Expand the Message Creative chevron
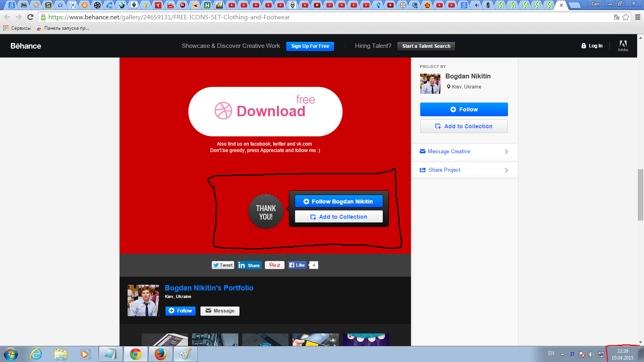Screen dimensions: 644x362 (x=506, y=152)
